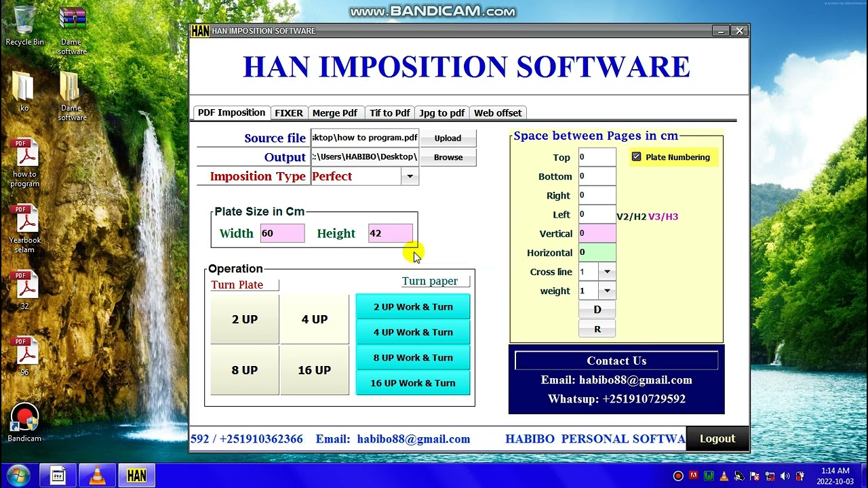Open the Dame software folder icon
Image resolution: width=868 pixels, height=488 pixels.
tap(71, 96)
